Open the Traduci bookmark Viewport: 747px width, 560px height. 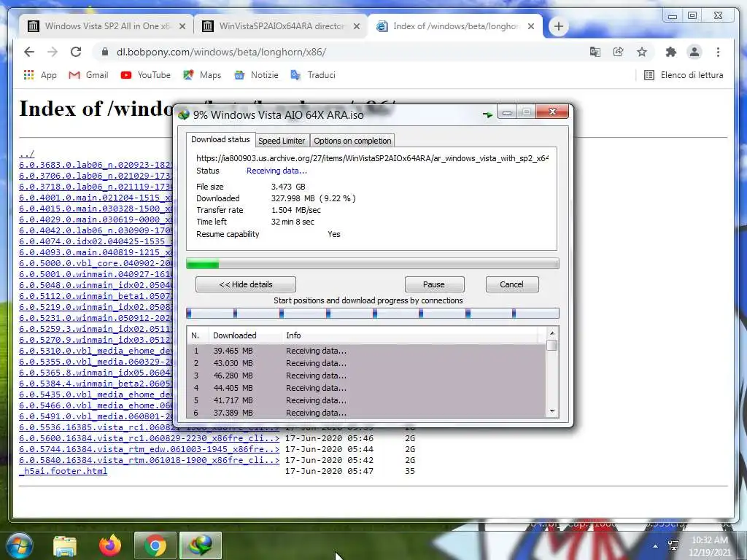(x=313, y=75)
